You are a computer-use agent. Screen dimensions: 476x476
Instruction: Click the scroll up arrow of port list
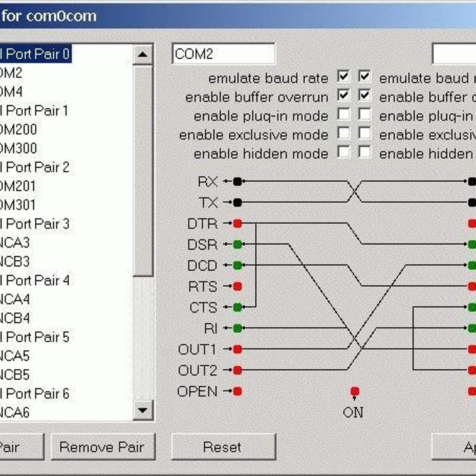pos(143,55)
